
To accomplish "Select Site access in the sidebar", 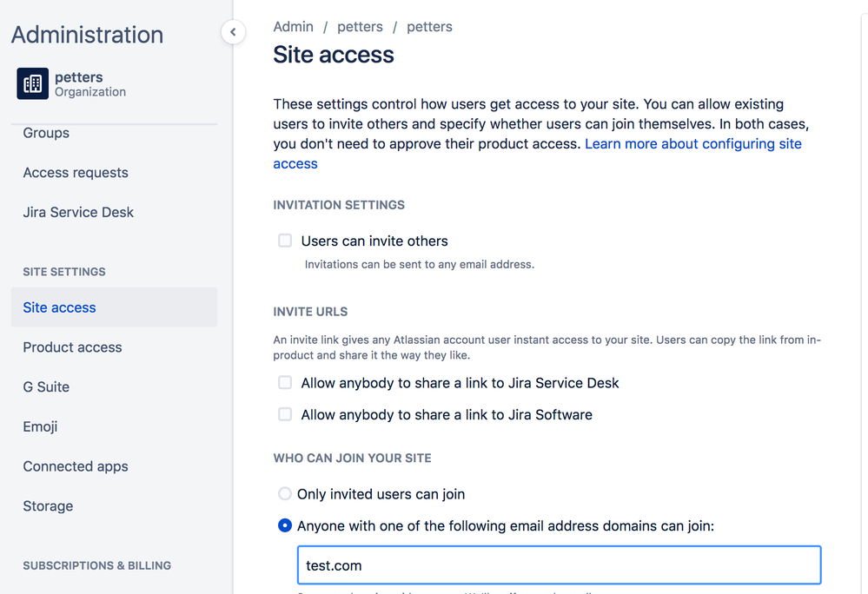I will 59,307.
